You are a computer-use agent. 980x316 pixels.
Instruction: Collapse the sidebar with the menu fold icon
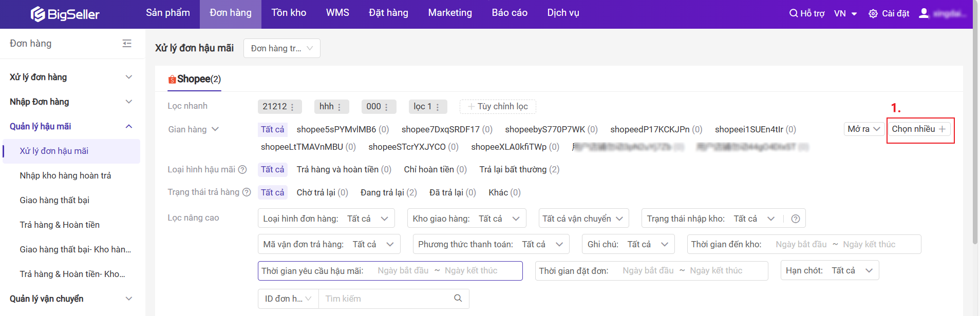pos(127,44)
